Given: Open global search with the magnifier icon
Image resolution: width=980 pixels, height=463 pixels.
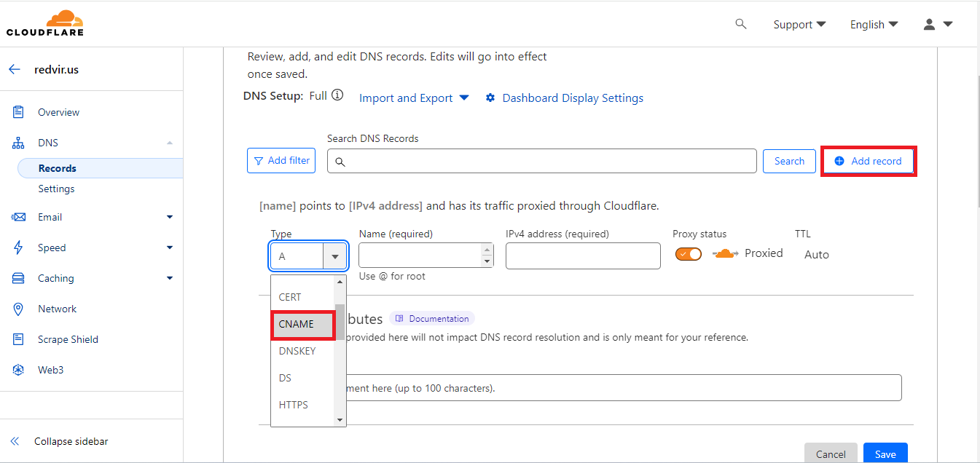Looking at the screenshot, I should 741,24.
